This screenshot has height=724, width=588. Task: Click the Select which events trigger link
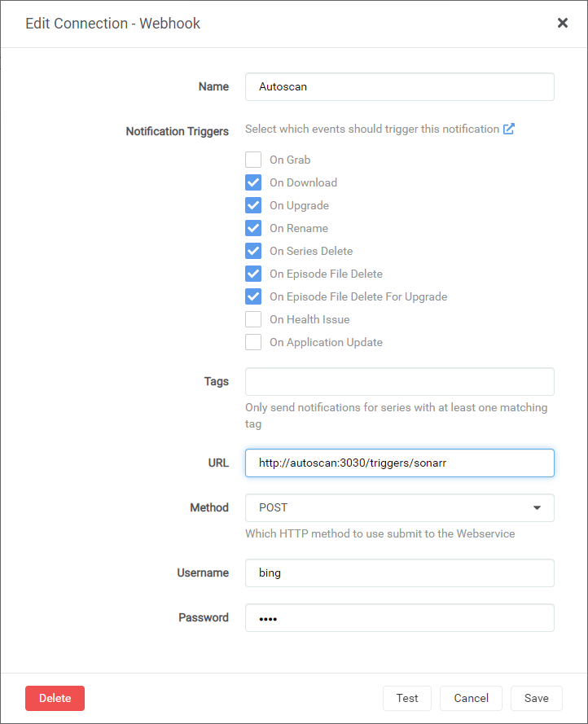click(x=371, y=129)
